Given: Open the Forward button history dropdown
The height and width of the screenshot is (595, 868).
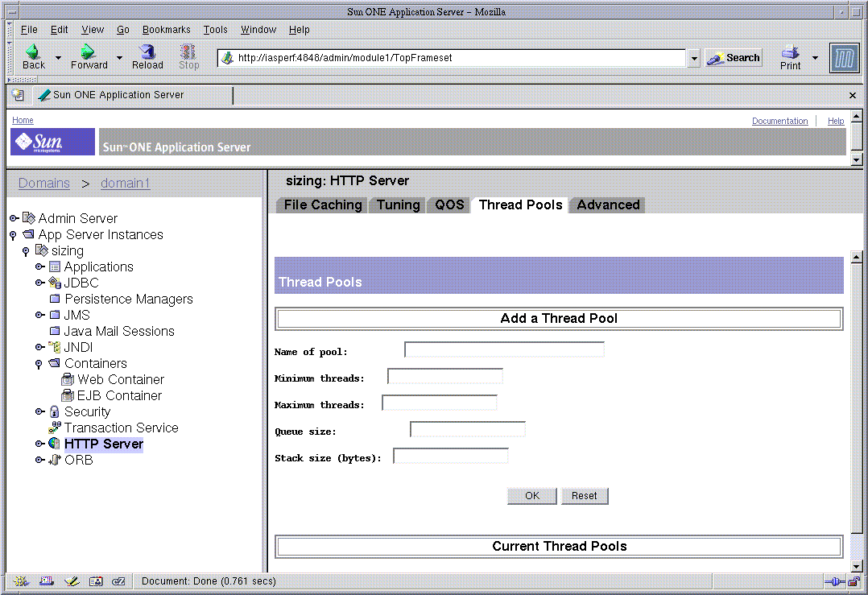Looking at the screenshot, I should 119,57.
